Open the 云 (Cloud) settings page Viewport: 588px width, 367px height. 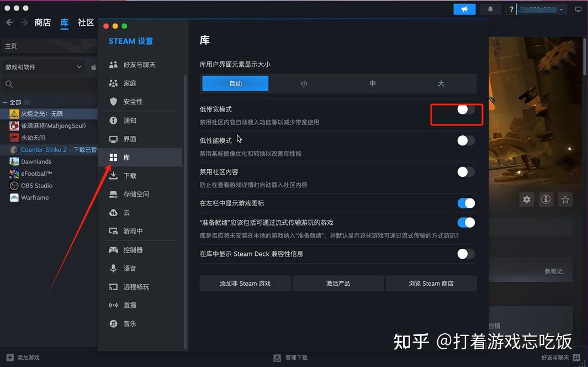pos(126,213)
